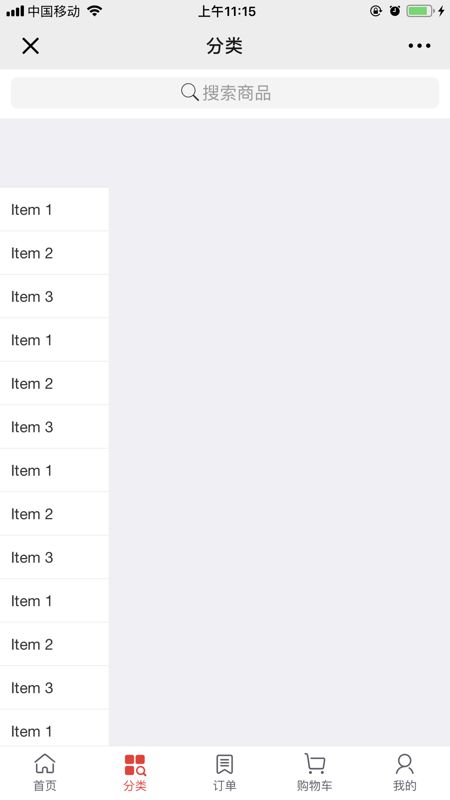Select the first Item 3 category

point(54,296)
